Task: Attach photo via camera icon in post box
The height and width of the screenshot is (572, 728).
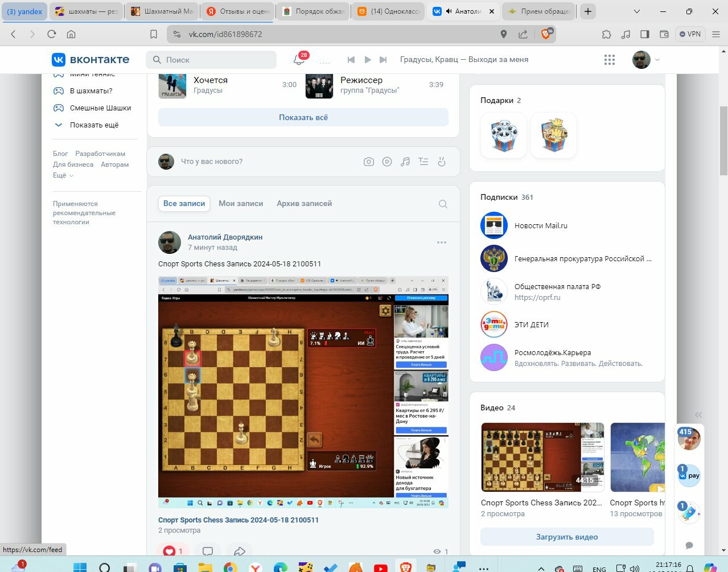Action: (x=369, y=162)
